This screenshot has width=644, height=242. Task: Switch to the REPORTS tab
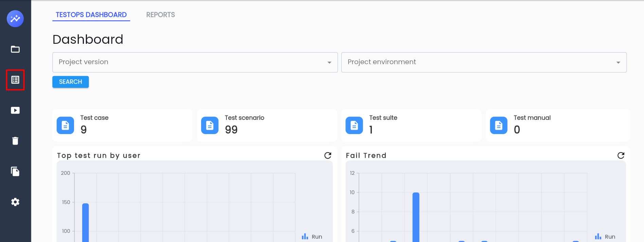pos(161,15)
